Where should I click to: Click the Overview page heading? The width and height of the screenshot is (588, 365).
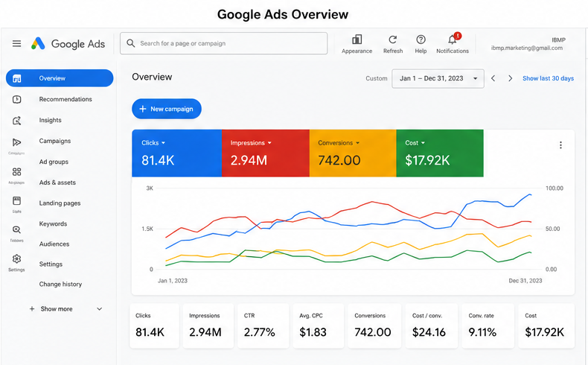point(152,77)
